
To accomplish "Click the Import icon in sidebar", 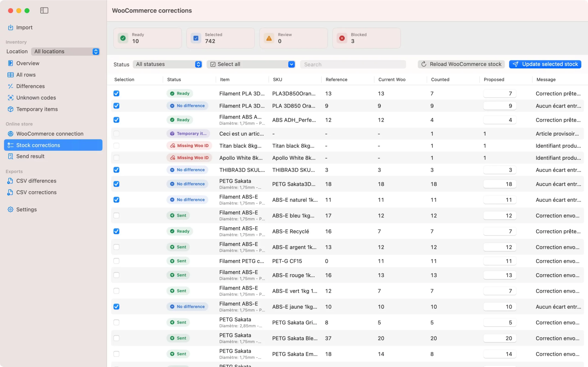I will (10, 28).
